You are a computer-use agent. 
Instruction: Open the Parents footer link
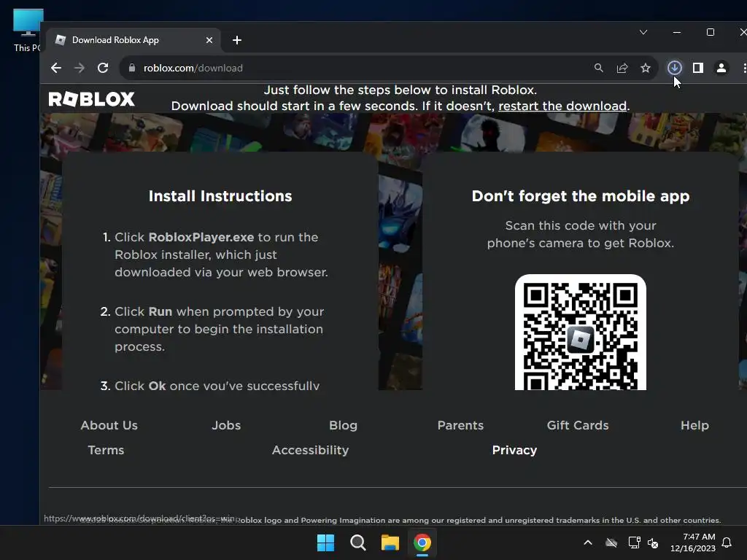[460, 425]
